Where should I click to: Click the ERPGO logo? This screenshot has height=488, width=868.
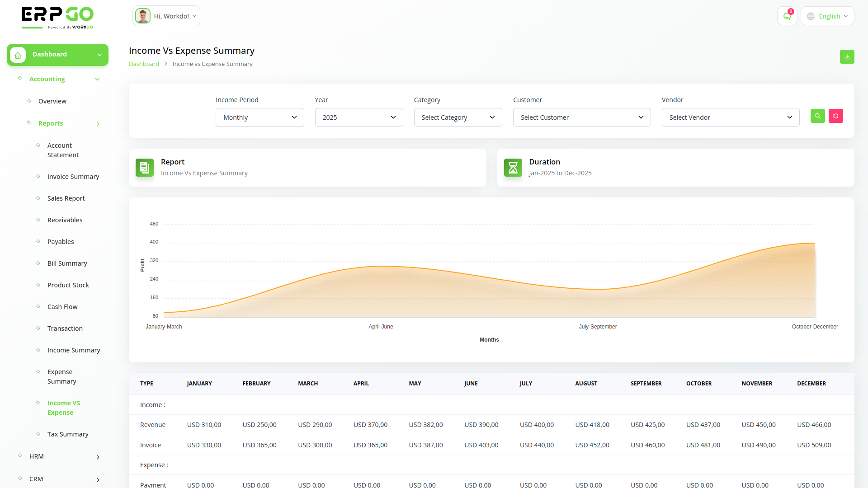[57, 17]
